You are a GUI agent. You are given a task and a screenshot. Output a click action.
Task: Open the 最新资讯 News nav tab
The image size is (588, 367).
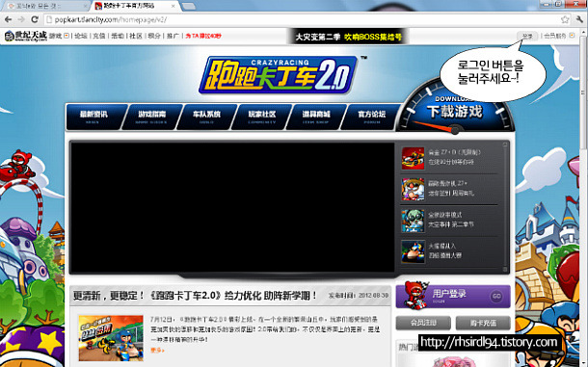click(x=94, y=117)
